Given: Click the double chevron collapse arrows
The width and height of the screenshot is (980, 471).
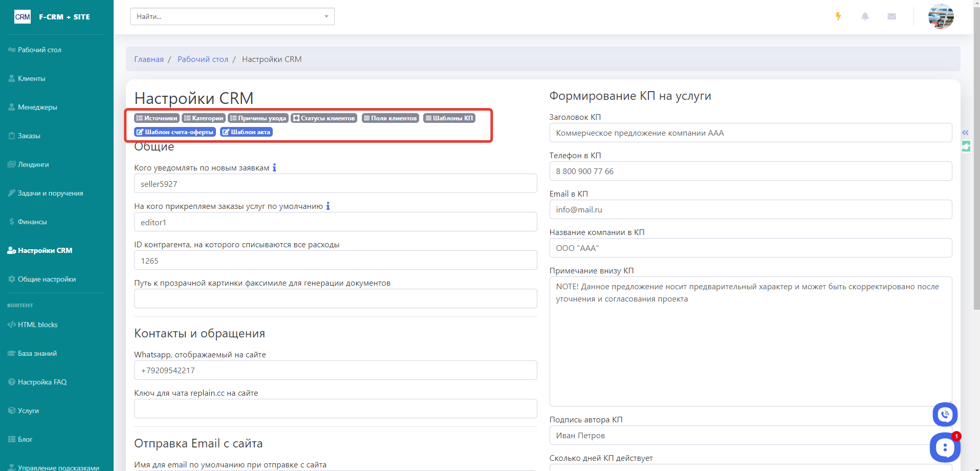Looking at the screenshot, I should pos(965,133).
